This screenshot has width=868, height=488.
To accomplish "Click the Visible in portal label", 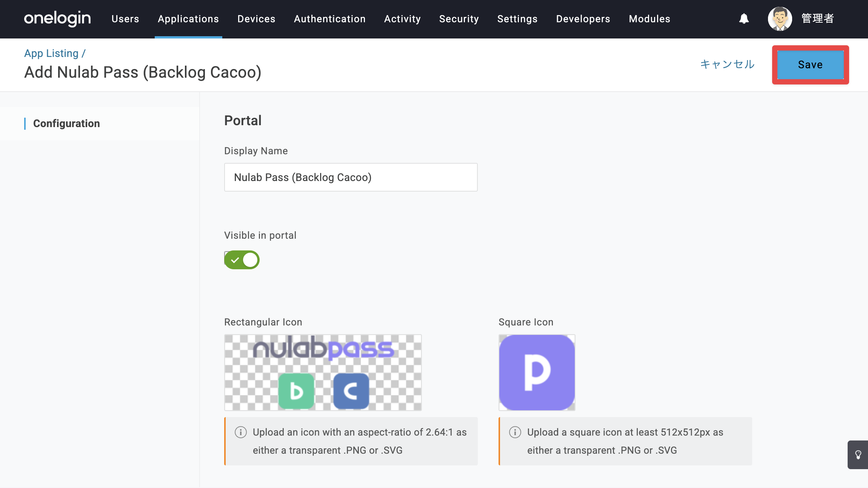I will (260, 235).
